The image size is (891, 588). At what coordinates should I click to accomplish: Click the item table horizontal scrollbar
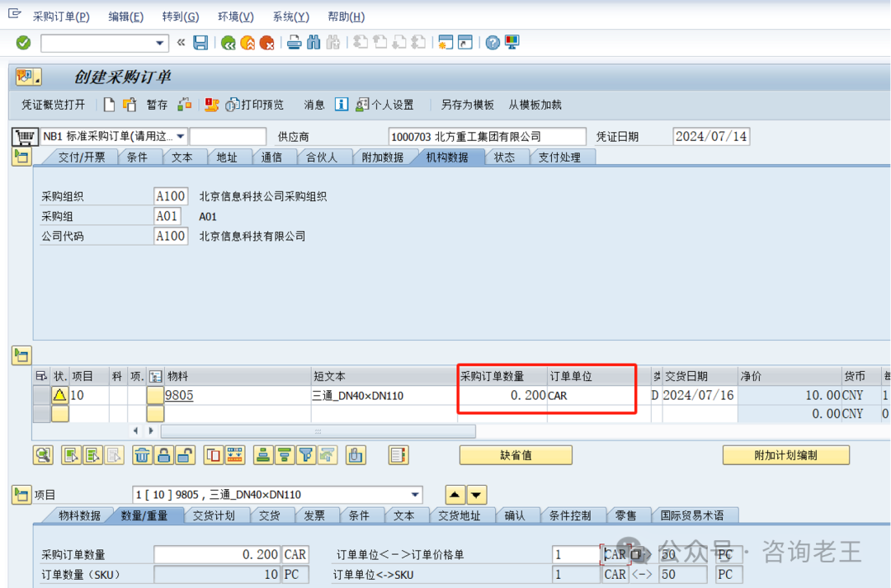click(318, 431)
